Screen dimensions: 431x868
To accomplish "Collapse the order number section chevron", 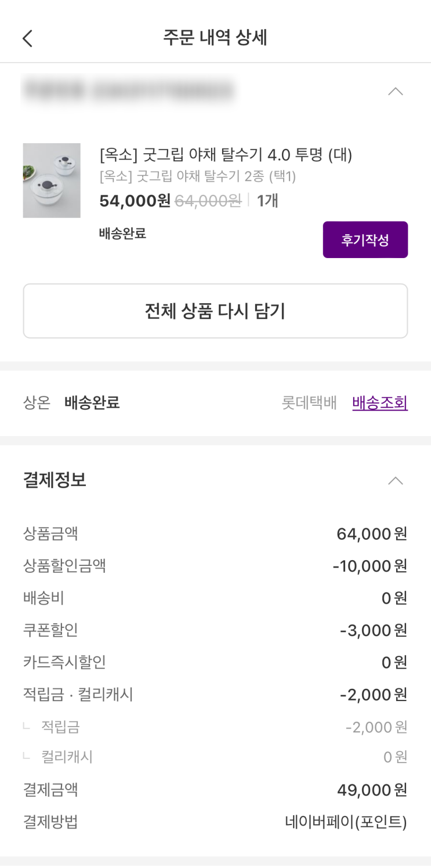I will [395, 91].
